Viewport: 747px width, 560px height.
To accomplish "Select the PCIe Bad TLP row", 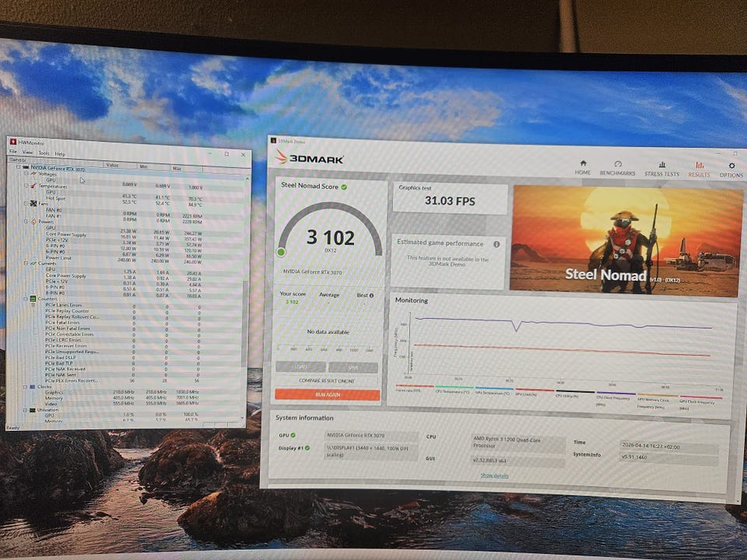I will click(121, 363).
